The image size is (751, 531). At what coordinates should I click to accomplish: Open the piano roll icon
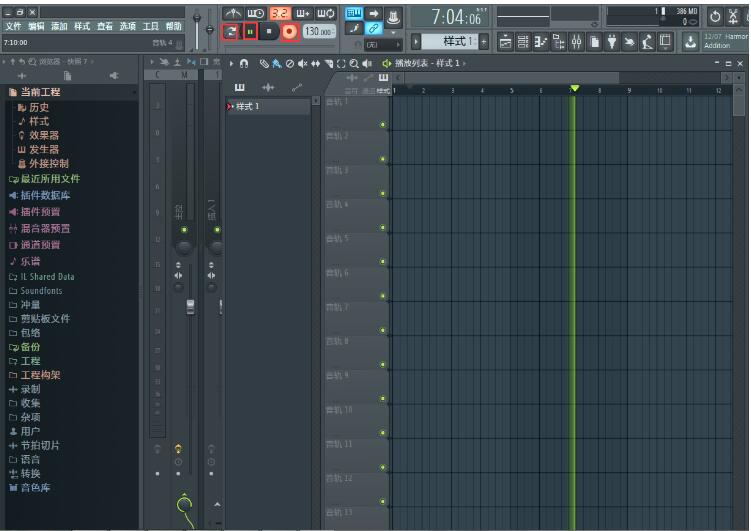click(x=541, y=42)
